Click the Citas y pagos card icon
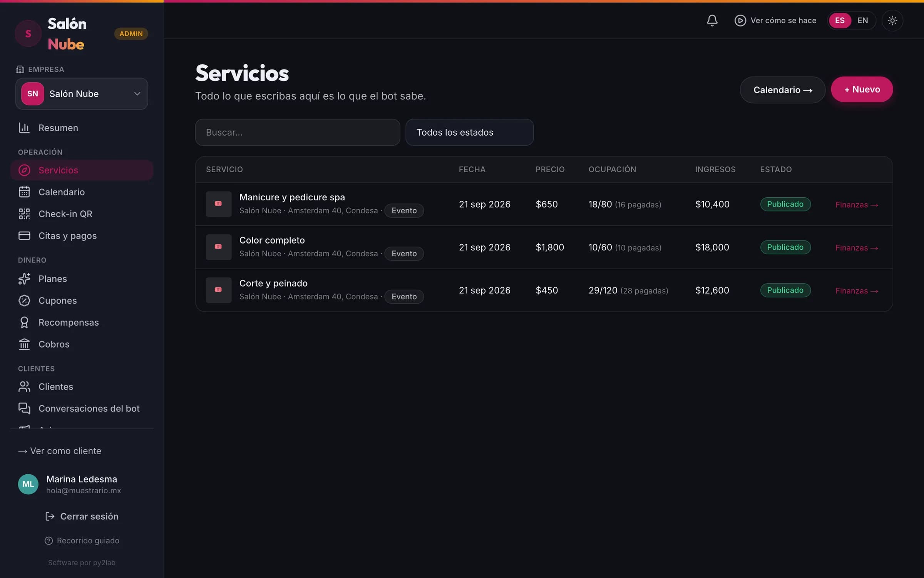This screenshot has width=924, height=578. 24,235
